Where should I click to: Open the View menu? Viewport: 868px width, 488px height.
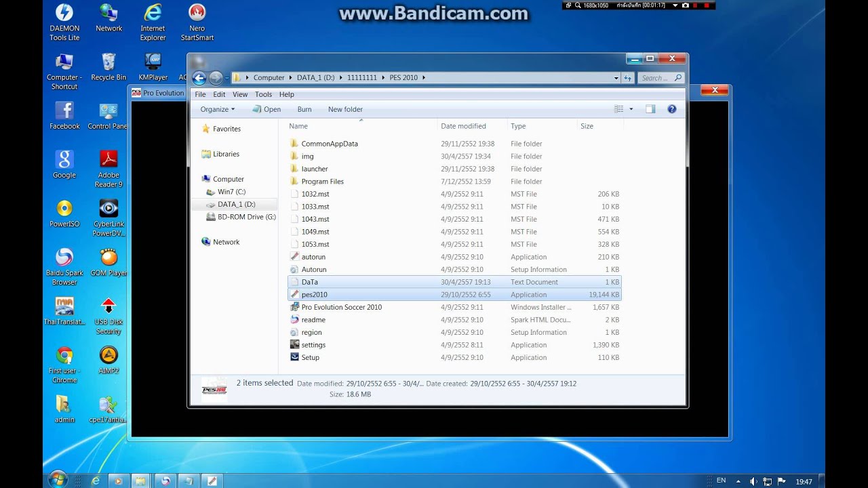[x=240, y=94]
